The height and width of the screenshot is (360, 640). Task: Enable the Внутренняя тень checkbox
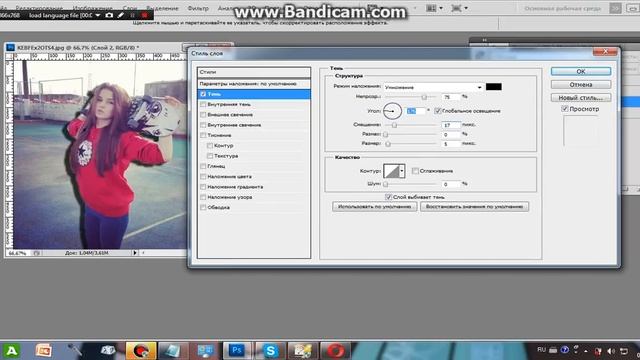pyautogui.click(x=203, y=104)
